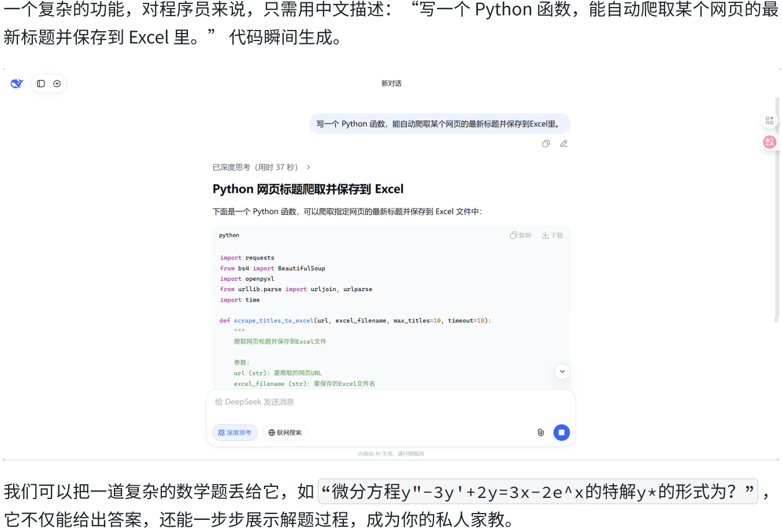Click the def scrape_titles_to_excel line
Screen dimensions: 782x532
coord(355,321)
